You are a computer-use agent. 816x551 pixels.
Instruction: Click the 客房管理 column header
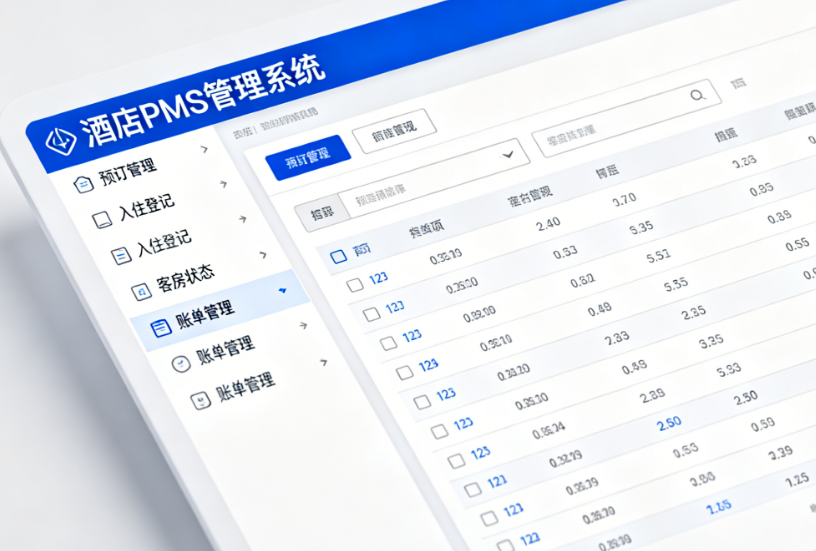click(x=530, y=196)
